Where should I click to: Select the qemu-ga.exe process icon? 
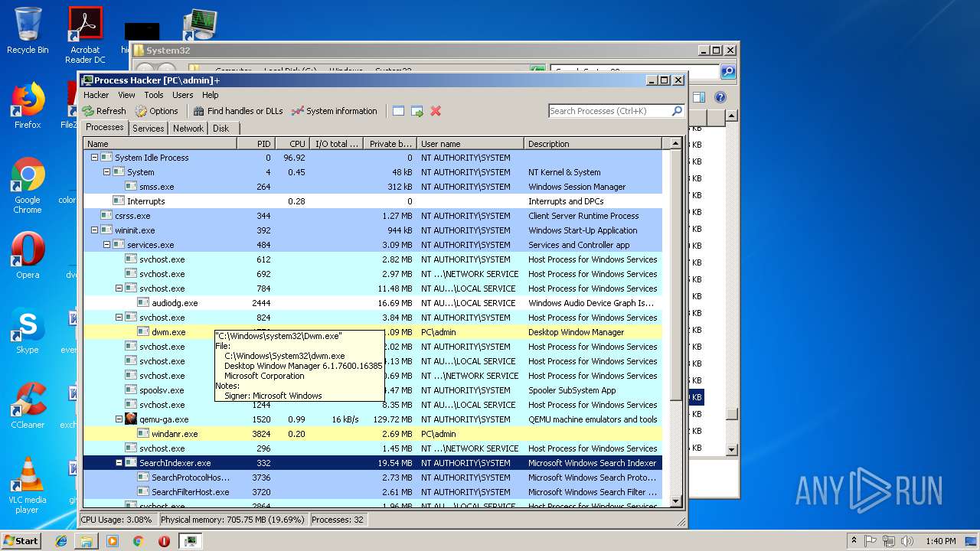coord(131,419)
